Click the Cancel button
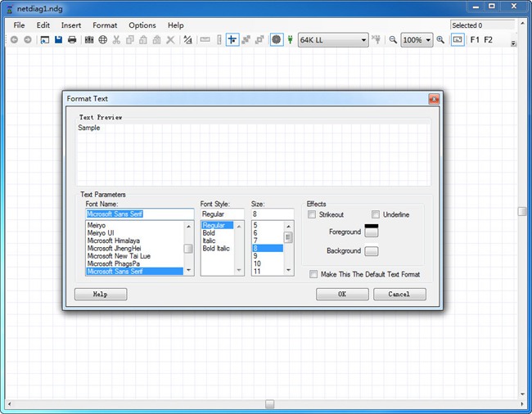The width and height of the screenshot is (532, 414). coord(399,294)
